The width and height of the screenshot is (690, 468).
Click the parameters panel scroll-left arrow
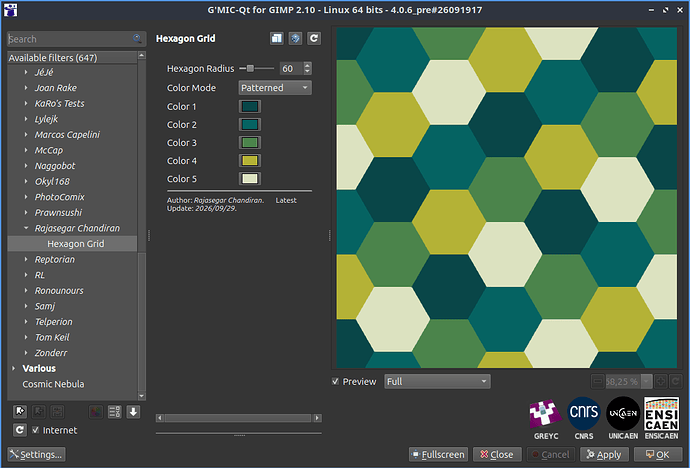click(160, 418)
